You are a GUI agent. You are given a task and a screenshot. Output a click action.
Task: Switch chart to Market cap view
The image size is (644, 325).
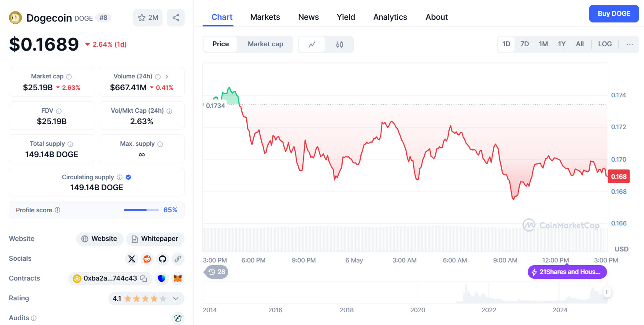[265, 44]
